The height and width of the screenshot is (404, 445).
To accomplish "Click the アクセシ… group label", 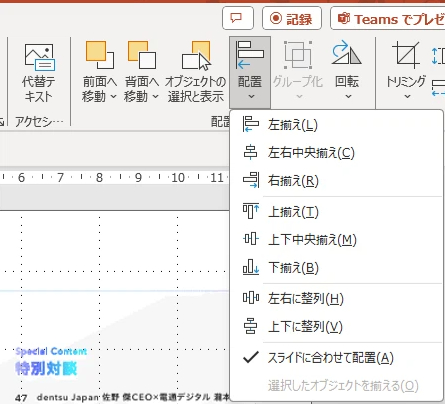I will (x=39, y=122).
